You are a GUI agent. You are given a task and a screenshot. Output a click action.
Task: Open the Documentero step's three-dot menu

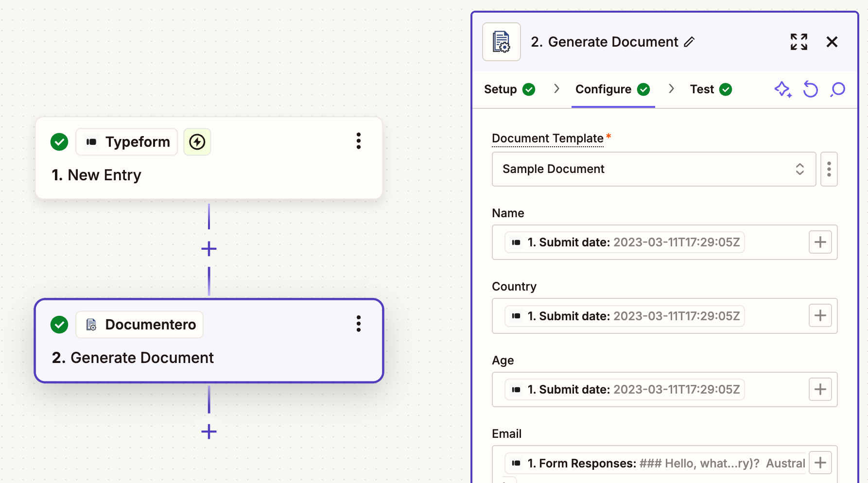[x=359, y=324]
